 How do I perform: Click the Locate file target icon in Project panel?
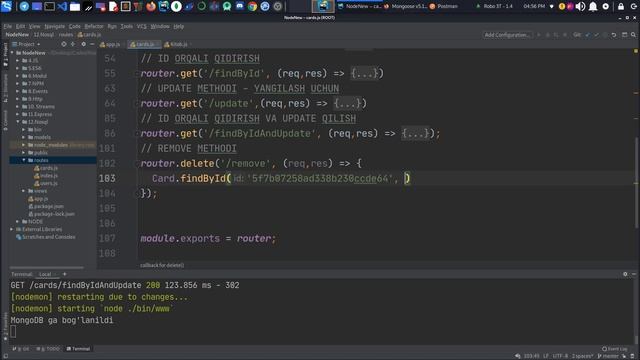click(x=64, y=44)
